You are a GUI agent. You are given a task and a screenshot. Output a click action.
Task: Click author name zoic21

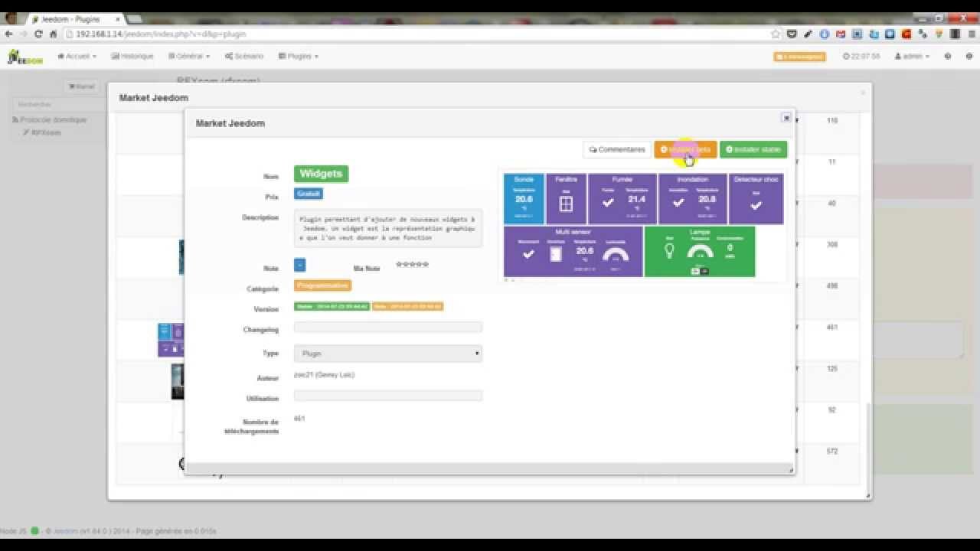coord(324,375)
